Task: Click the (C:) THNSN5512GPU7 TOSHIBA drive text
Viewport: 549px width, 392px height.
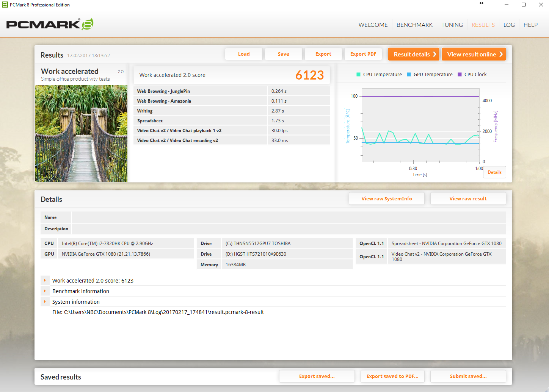Action: (x=258, y=244)
